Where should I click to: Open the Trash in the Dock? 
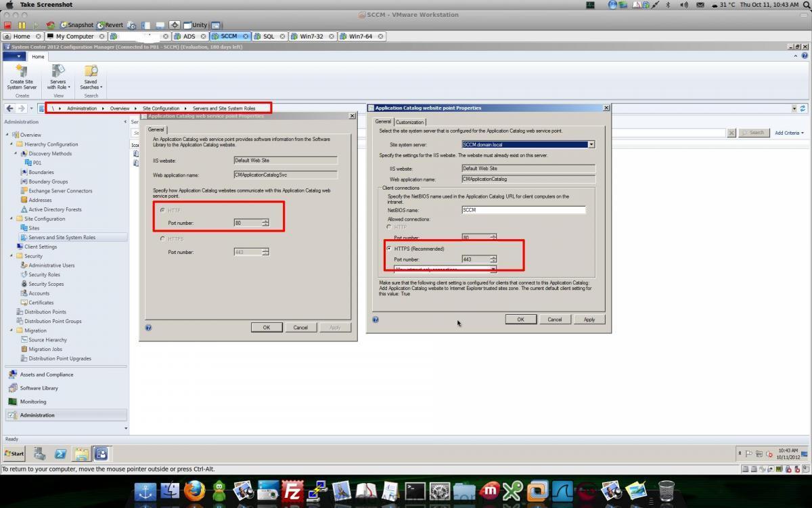point(666,490)
